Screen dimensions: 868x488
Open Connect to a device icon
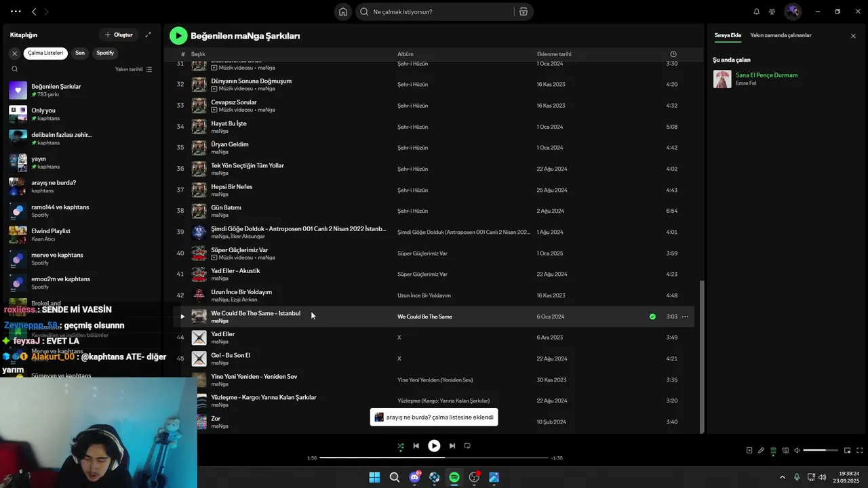[x=785, y=450]
